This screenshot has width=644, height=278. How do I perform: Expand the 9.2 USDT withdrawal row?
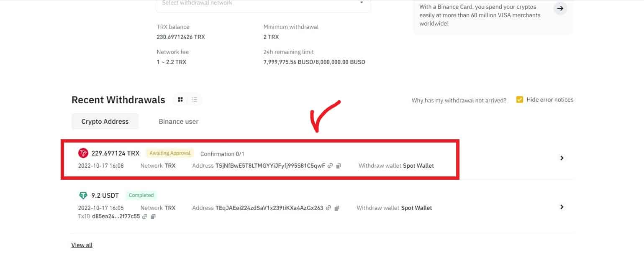[562, 207]
